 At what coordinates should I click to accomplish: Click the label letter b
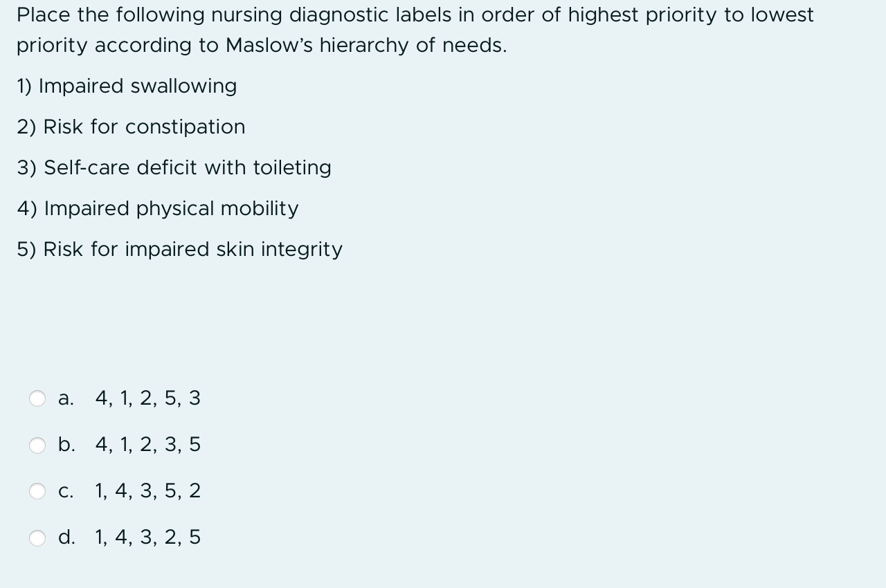[66, 445]
